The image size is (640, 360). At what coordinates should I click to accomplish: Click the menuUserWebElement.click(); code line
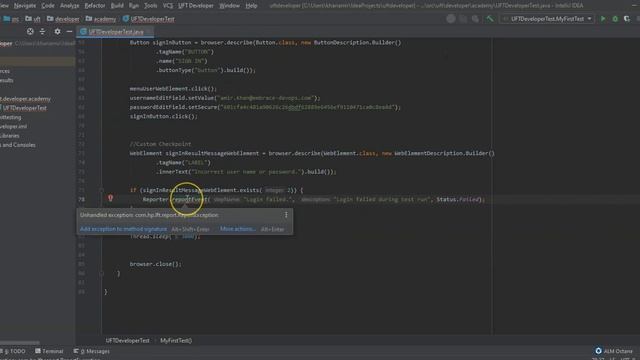(173, 89)
